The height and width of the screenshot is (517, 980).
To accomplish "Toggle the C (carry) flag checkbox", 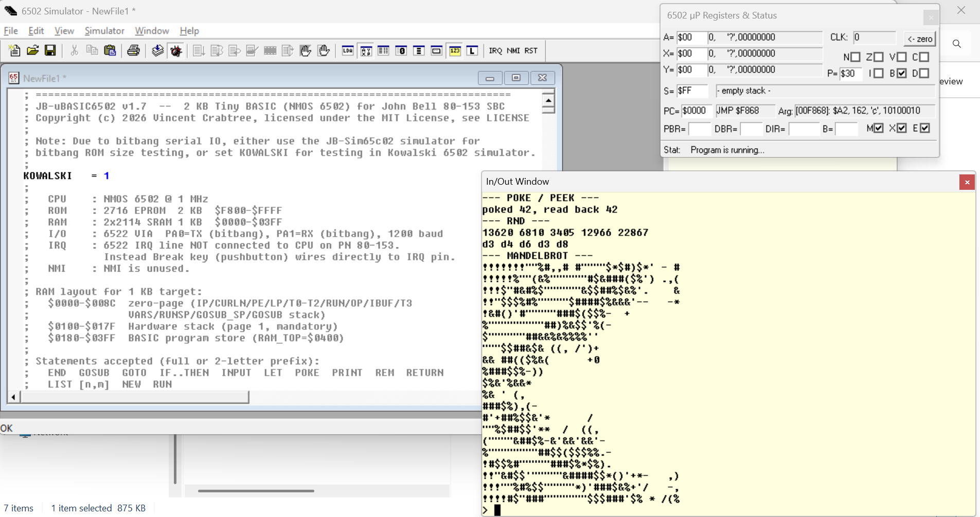I will pyautogui.click(x=924, y=57).
